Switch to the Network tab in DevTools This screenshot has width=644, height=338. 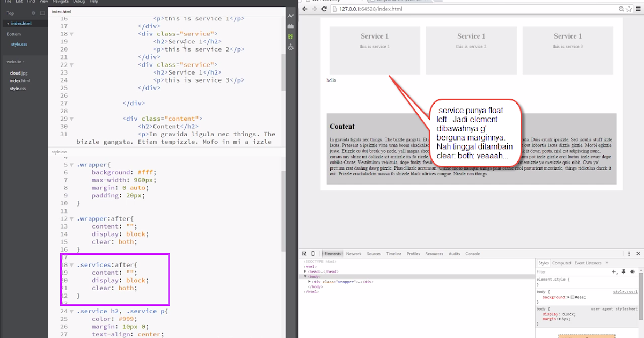[x=354, y=253]
